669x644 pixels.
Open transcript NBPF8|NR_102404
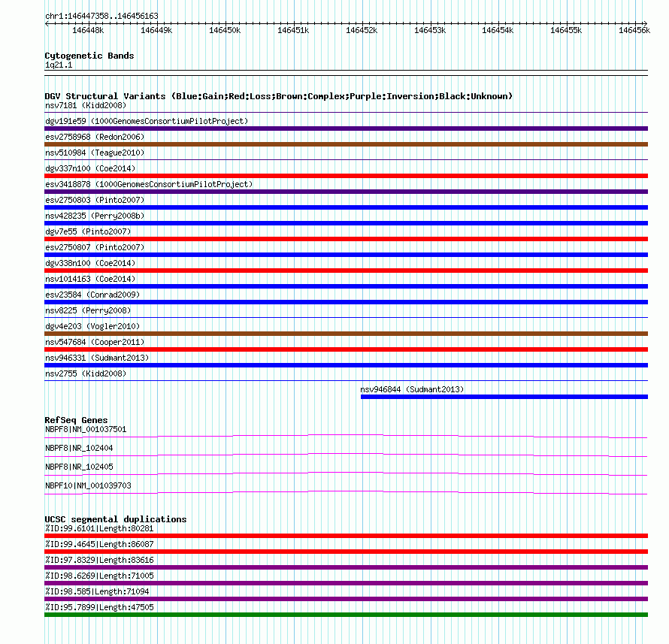[79, 448]
